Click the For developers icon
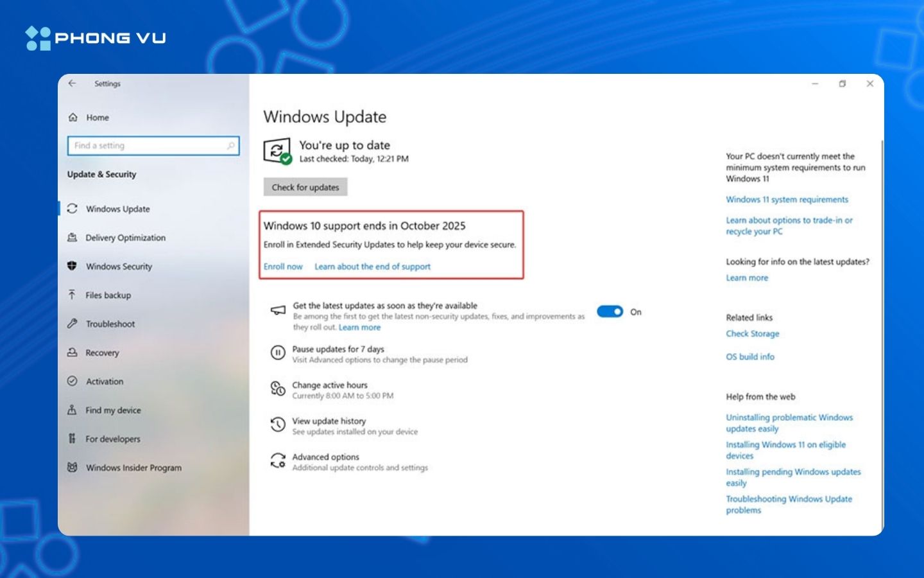The image size is (924, 578). pyautogui.click(x=73, y=439)
